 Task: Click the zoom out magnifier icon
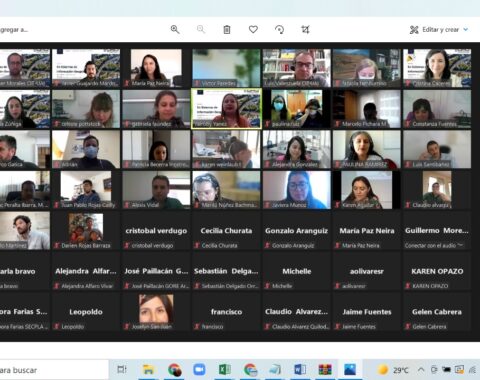201,30
